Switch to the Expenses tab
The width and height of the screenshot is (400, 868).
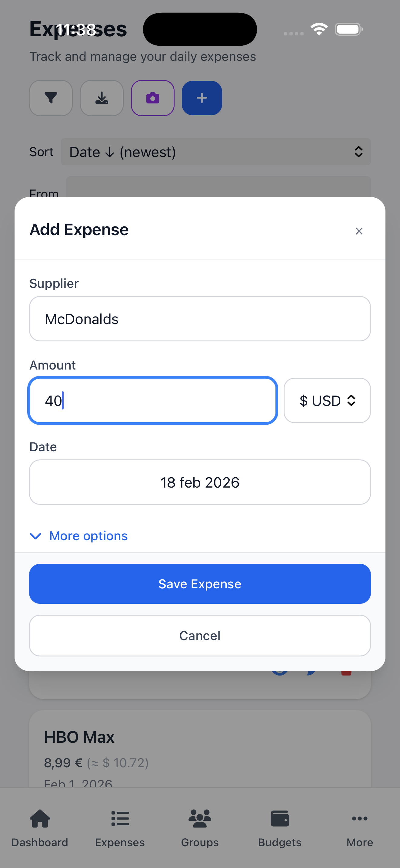click(120, 828)
